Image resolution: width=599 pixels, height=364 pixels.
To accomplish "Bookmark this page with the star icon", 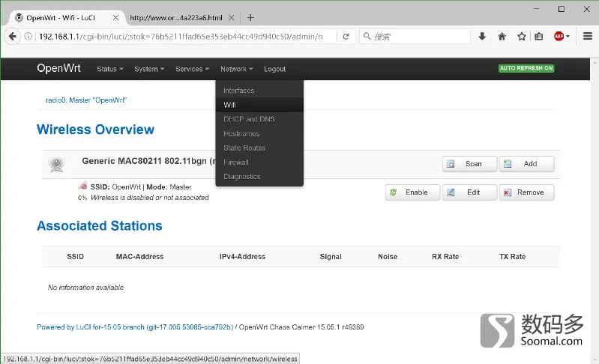I will click(522, 37).
